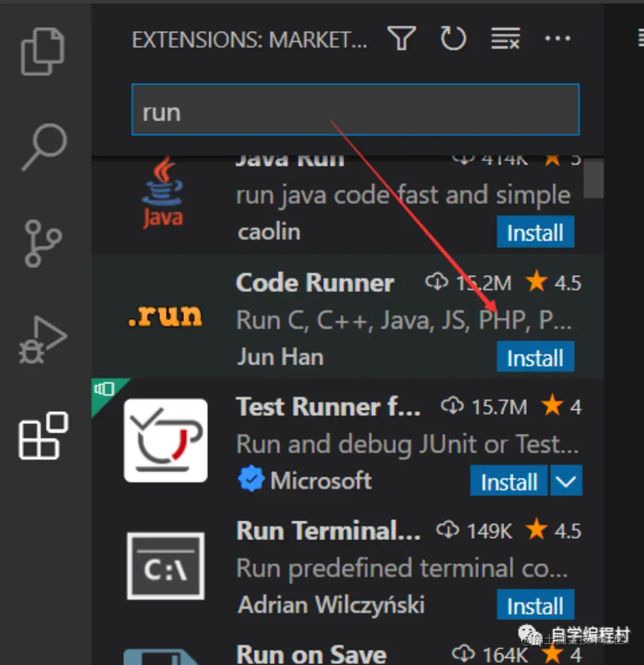
Task: Open the Search view in activity bar
Action: (44, 147)
